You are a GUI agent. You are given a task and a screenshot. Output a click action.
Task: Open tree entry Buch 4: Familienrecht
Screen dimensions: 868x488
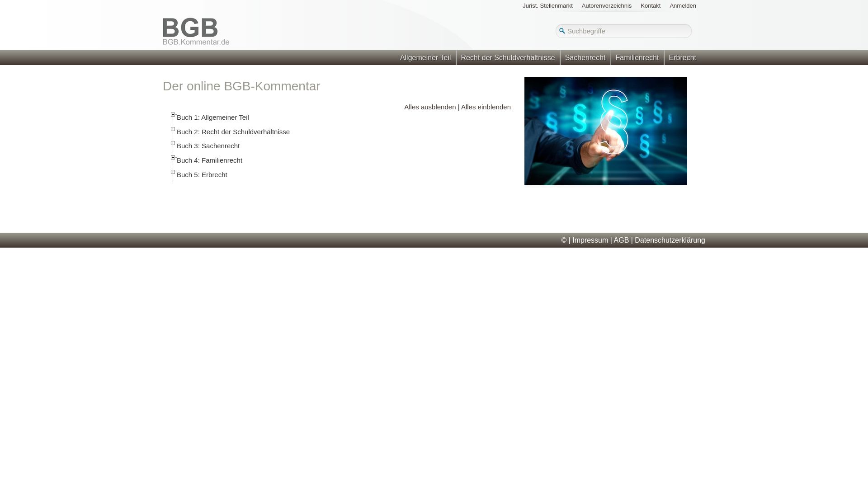209,160
